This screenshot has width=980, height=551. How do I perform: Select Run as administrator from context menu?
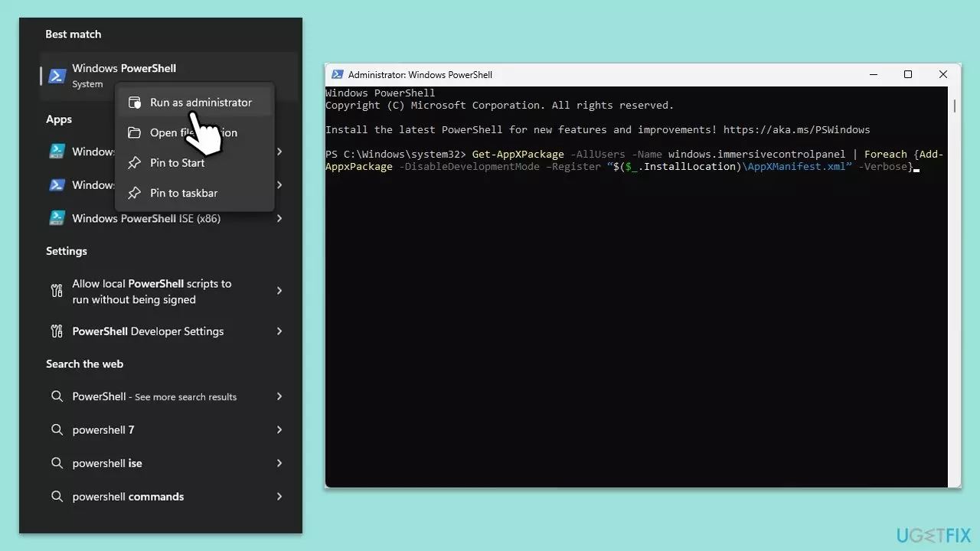click(x=201, y=103)
